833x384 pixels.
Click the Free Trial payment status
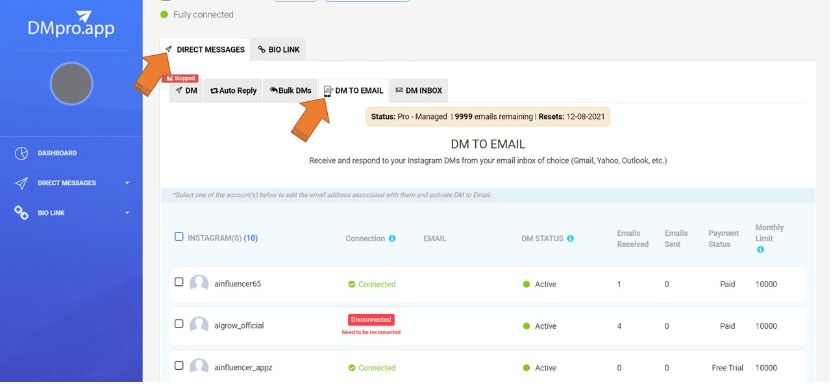(x=727, y=368)
